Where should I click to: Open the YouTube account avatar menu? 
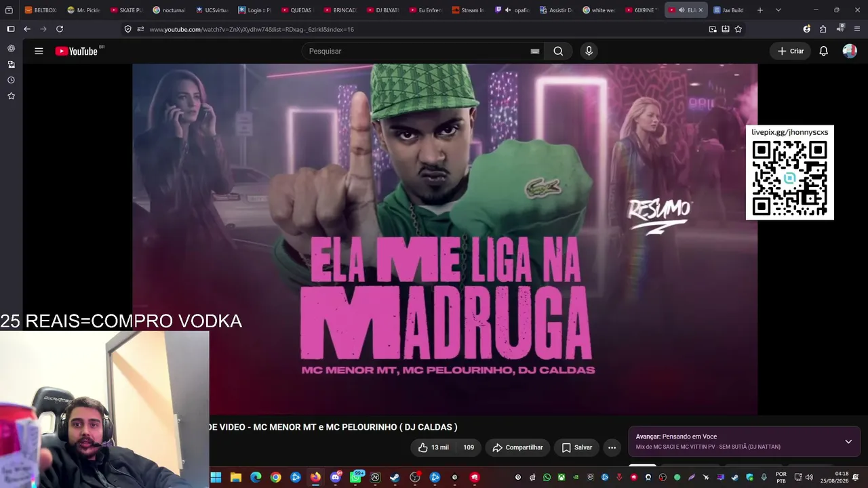click(850, 51)
